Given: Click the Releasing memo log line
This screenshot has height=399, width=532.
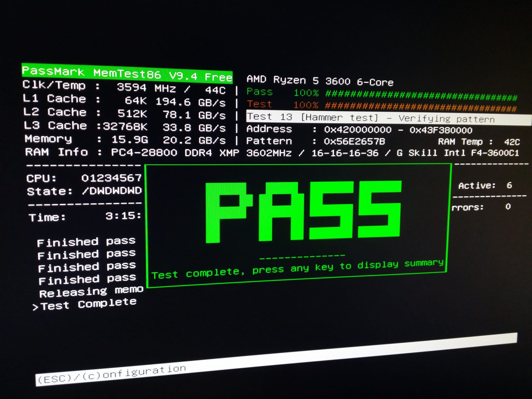Looking at the screenshot, I should 91,291.
